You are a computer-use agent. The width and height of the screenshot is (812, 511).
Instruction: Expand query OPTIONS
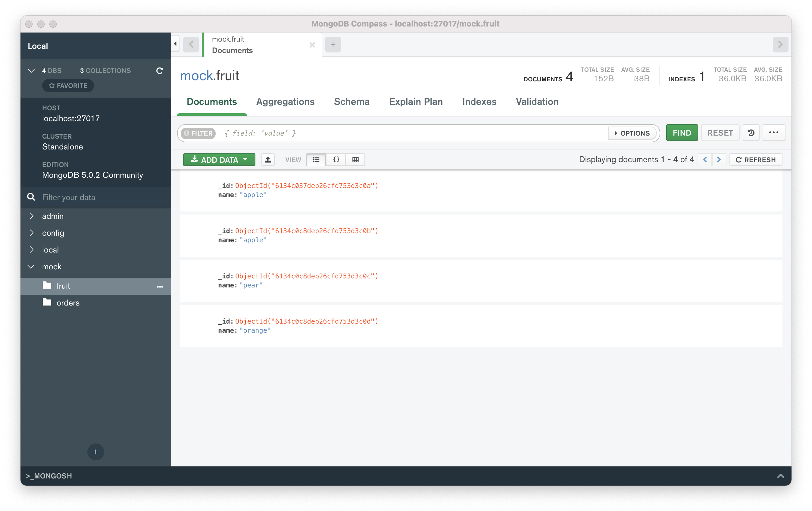tap(632, 133)
